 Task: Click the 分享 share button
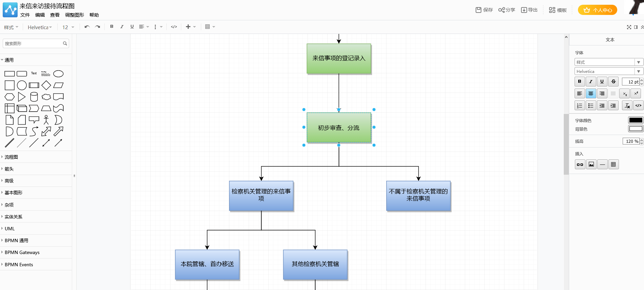click(x=506, y=10)
